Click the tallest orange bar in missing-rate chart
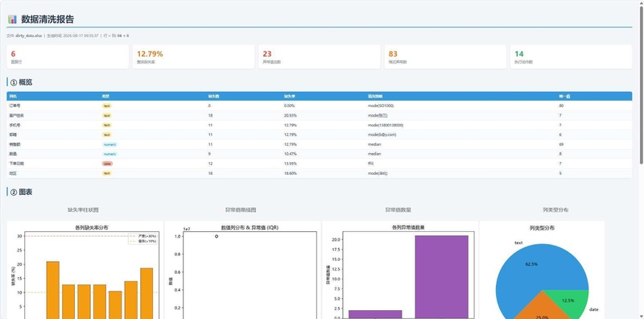Screen dimensions: 644x319 [x=52, y=290]
